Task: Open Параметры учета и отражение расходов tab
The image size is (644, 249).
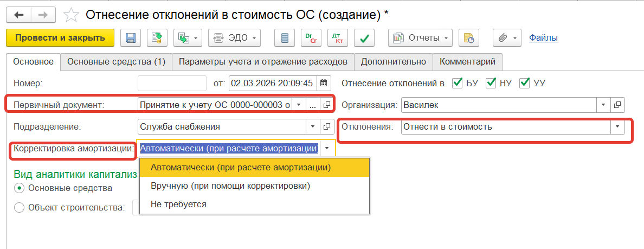Action: [263, 62]
